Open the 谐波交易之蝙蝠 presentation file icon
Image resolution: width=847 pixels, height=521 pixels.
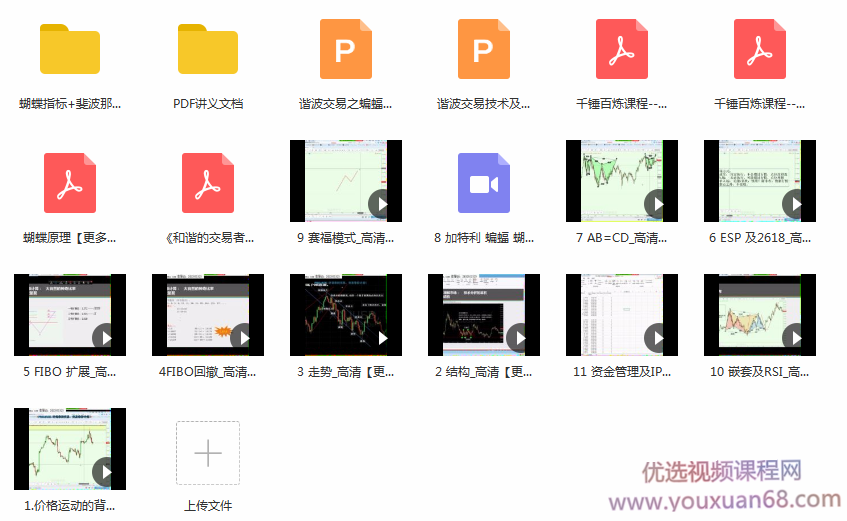346,49
